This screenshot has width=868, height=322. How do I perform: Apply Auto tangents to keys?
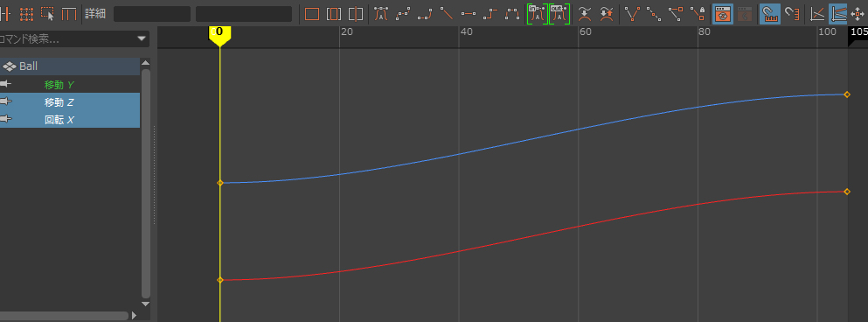[381, 14]
